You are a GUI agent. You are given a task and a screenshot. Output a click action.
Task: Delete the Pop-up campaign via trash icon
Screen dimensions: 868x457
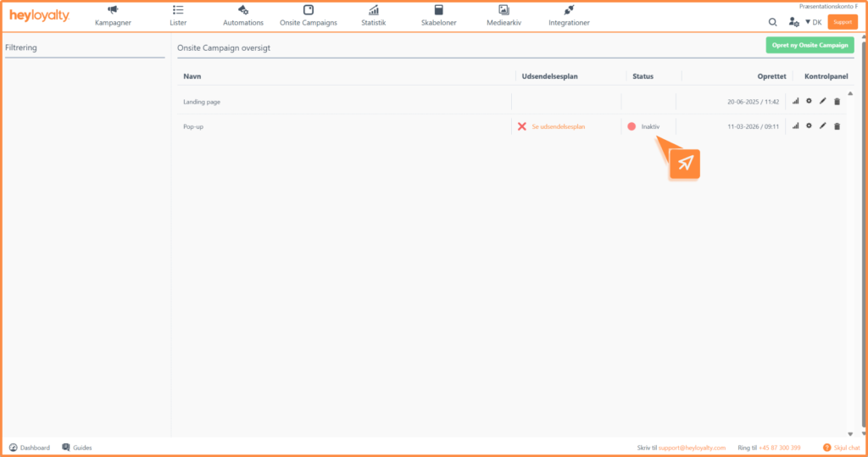[837, 126]
